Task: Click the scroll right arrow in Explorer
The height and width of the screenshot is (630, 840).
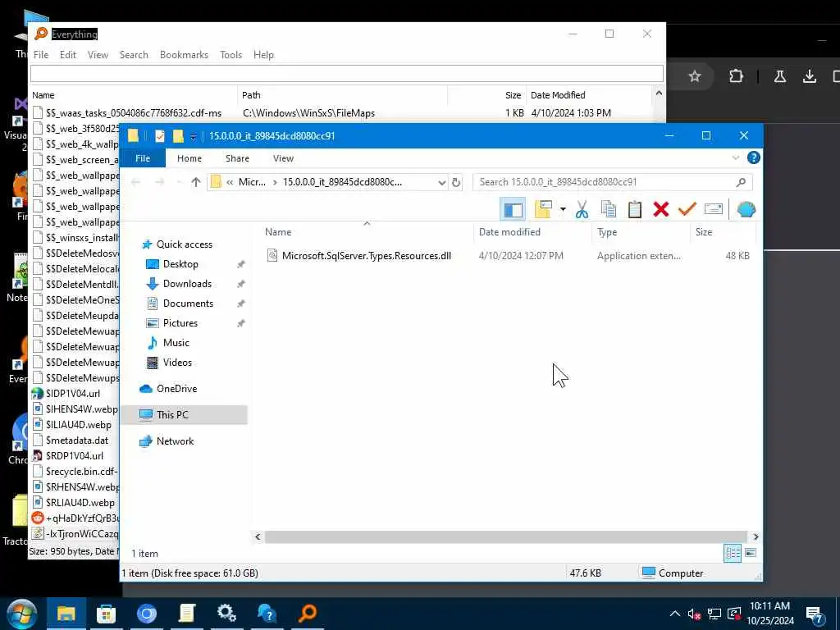Action: pos(756,536)
